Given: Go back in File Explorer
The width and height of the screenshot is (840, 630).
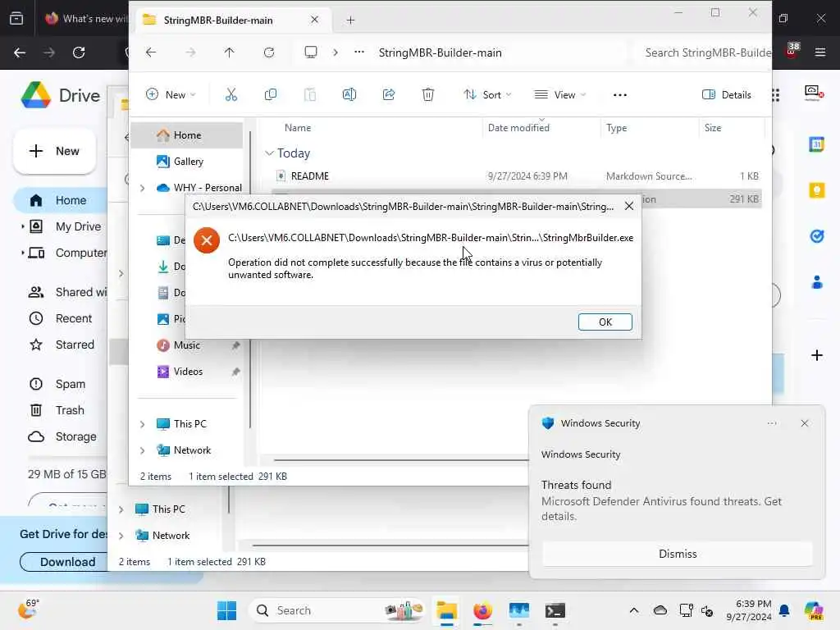Looking at the screenshot, I should point(151,52).
